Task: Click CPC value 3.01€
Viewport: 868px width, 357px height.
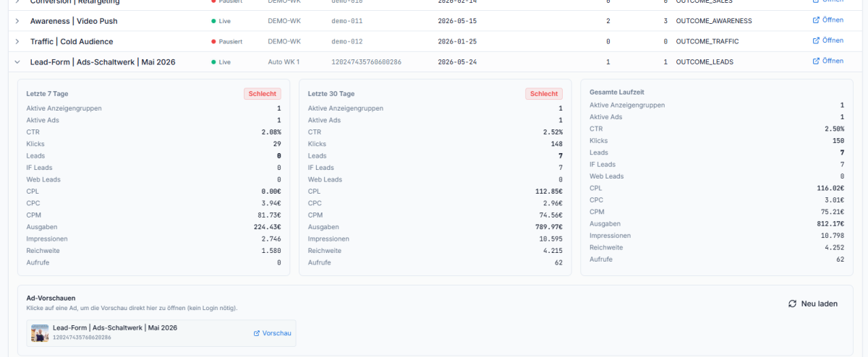Action: (834, 200)
